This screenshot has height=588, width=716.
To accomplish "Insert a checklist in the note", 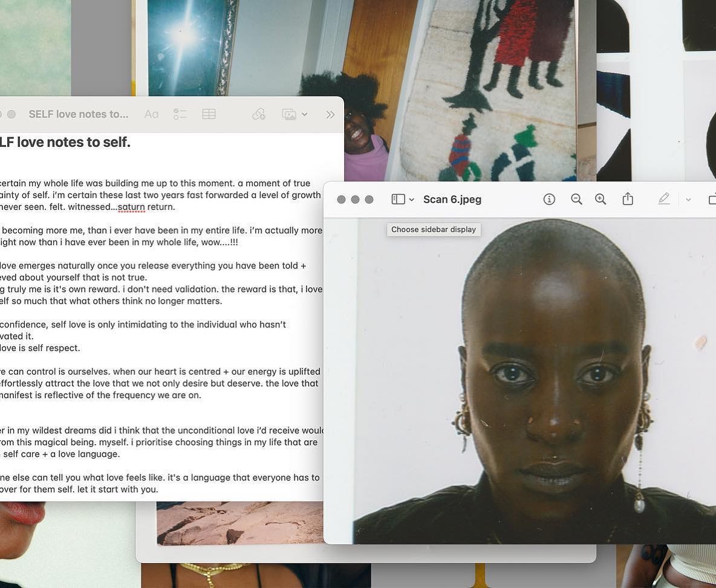I will pyautogui.click(x=180, y=114).
